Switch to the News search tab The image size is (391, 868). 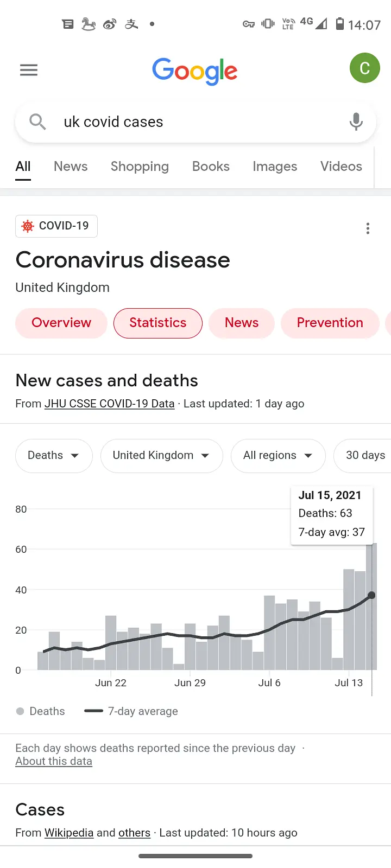(71, 167)
